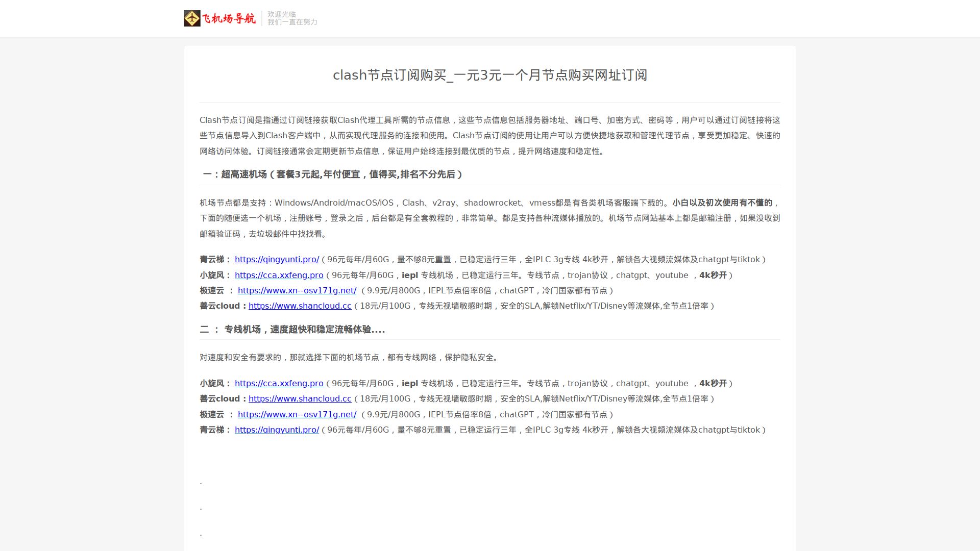Viewport: 980px width, 551px height.
Task: Click the 二:专线机场 section heading
Action: (292, 330)
